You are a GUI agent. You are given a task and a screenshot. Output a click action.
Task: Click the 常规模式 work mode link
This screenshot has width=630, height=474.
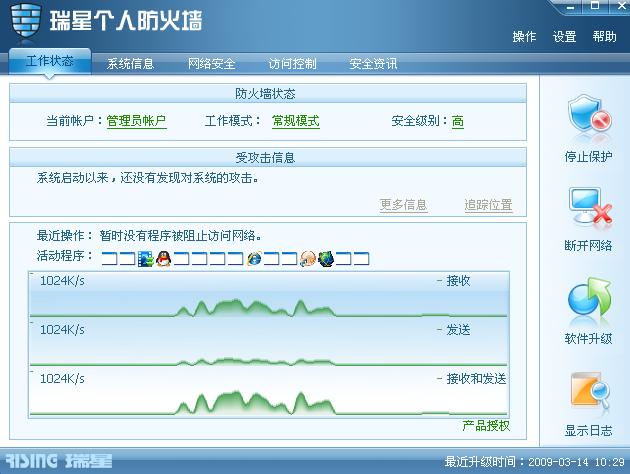296,121
